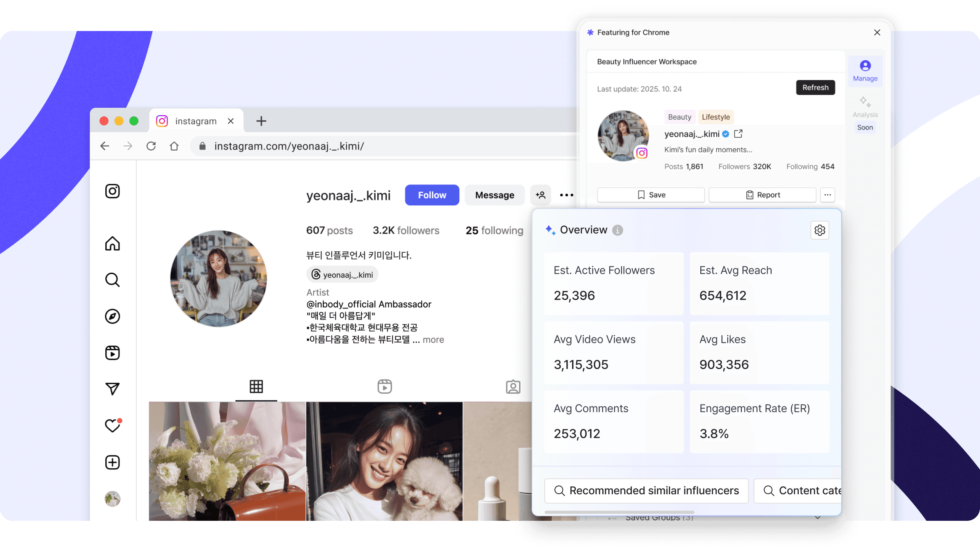Switch to the Reels tab on profile
The height and width of the screenshot is (551, 980).
384,387
